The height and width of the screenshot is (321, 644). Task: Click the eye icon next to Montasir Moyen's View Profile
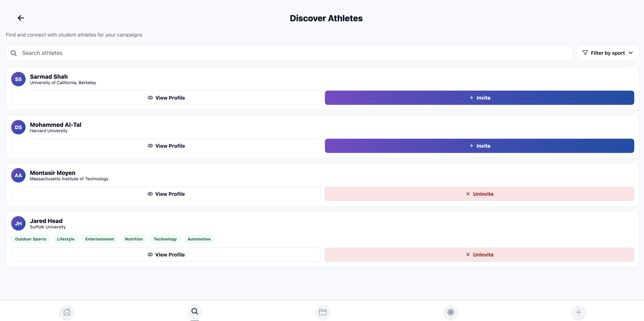150,194
